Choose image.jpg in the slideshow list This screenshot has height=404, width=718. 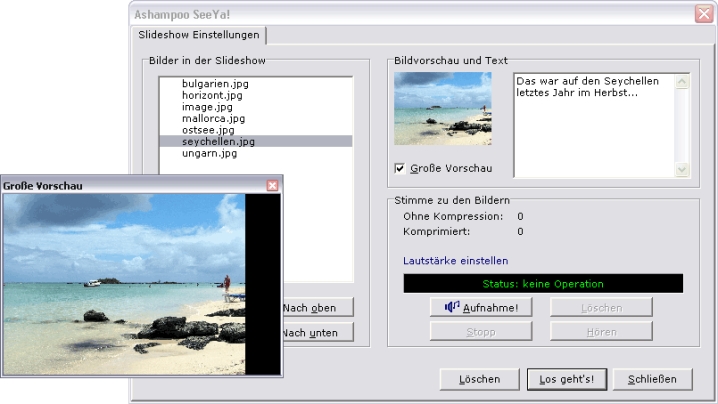coord(207,107)
